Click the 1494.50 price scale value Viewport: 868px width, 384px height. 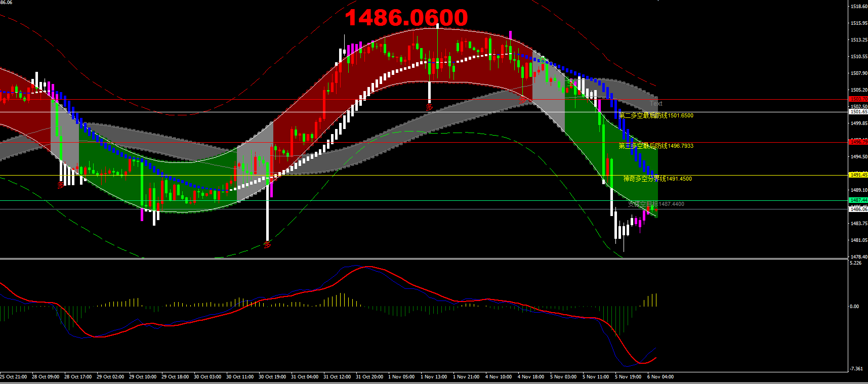(x=859, y=157)
